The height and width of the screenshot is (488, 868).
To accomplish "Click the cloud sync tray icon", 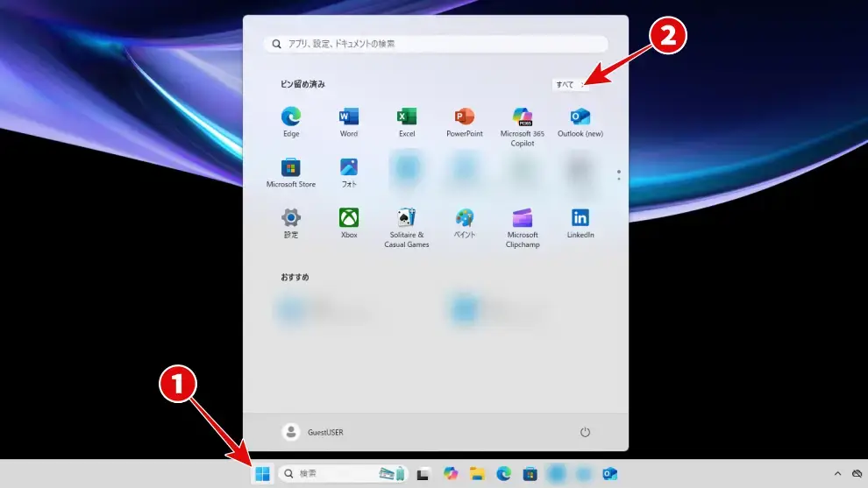I will click(x=857, y=474).
